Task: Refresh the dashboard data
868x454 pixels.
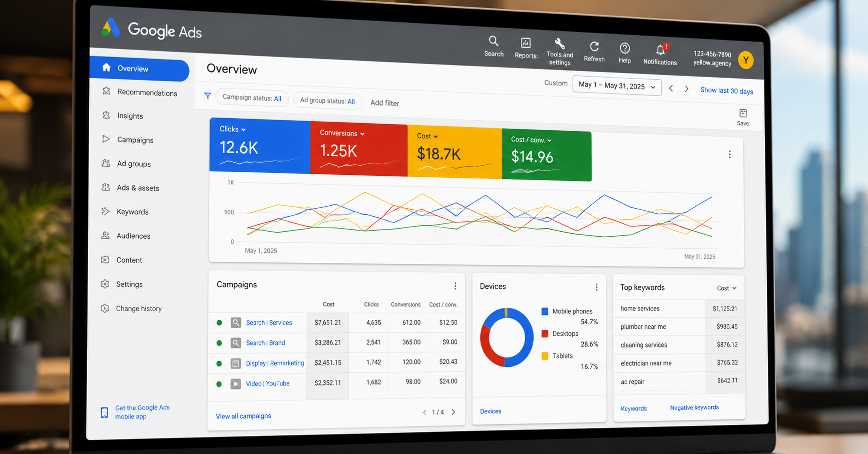Action: [594, 47]
